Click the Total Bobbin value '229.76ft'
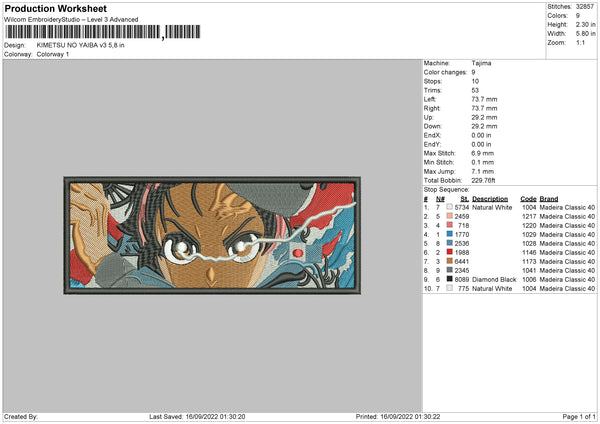Image resolution: width=600 pixels, height=424 pixels. pyautogui.click(x=483, y=181)
